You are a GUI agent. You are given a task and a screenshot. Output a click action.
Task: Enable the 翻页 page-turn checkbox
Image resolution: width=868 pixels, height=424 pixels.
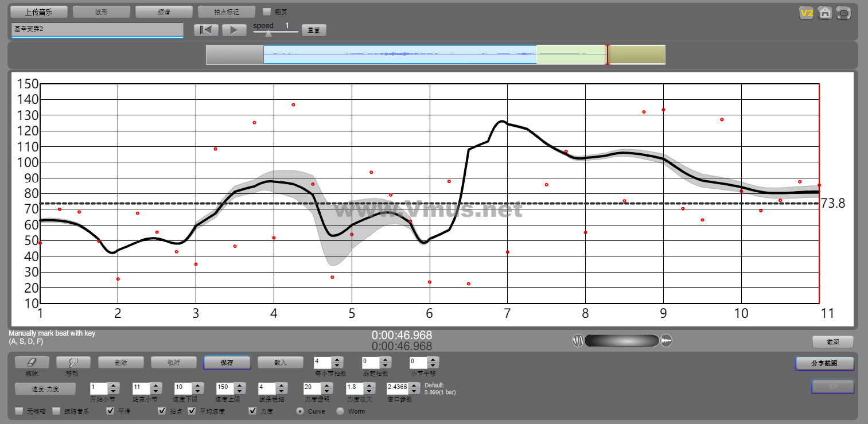tap(267, 11)
